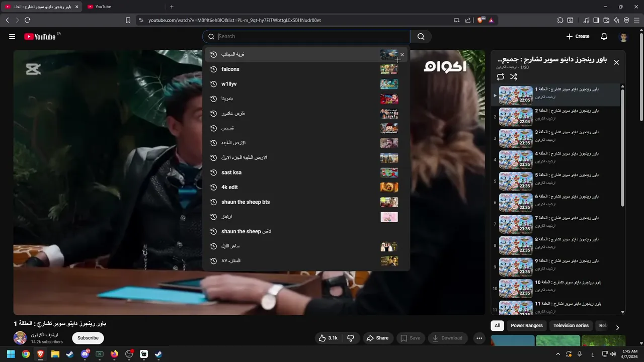This screenshot has height=362, width=644.
Task: Open Brave Leo AI sparkle icon
Action: [x=616, y=20]
